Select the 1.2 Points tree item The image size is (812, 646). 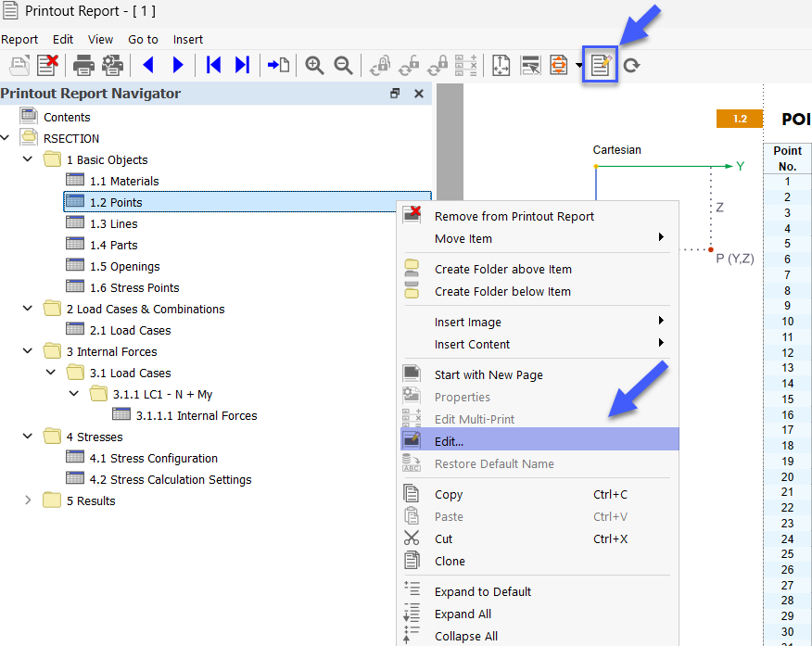pyautogui.click(x=247, y=202)
